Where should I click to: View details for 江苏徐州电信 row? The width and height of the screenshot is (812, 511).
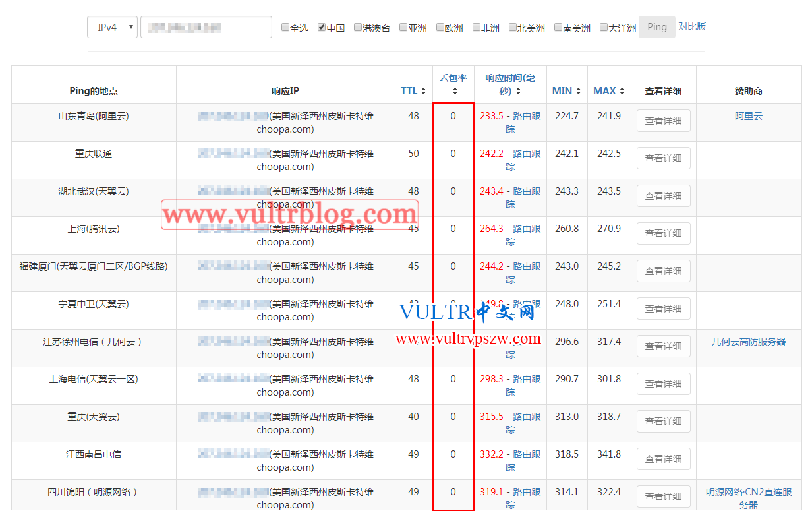[663, 346]
